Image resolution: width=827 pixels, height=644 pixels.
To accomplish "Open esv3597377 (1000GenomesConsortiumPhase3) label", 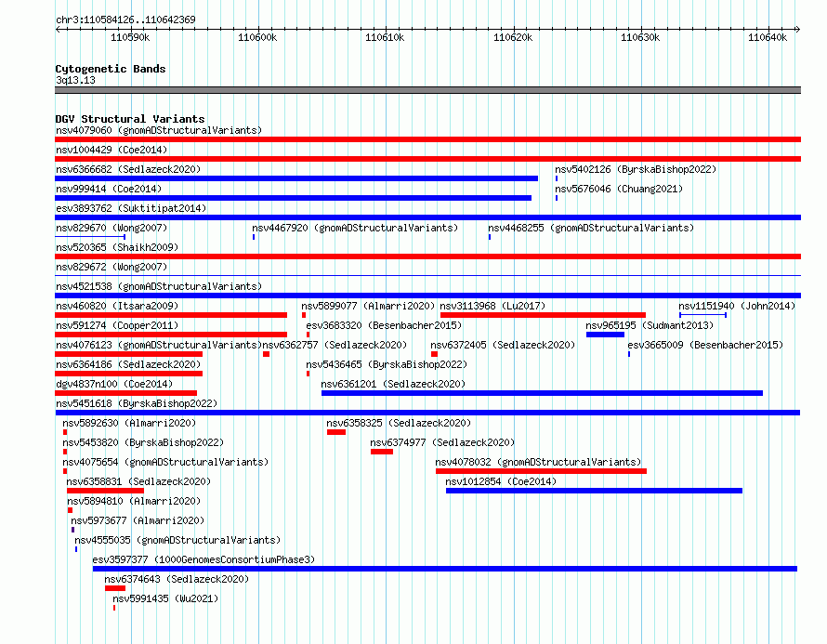I will pos(203,559).
